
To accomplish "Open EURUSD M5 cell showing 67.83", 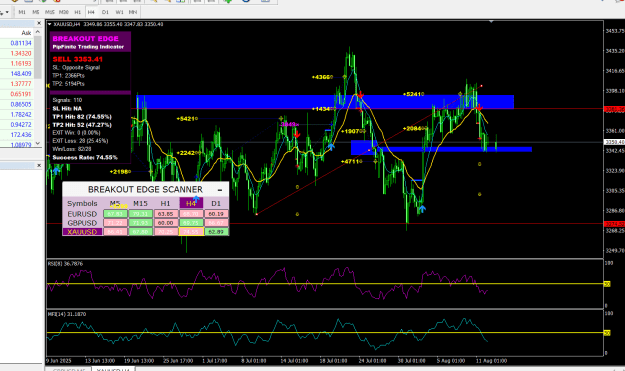I will [115, 214].
